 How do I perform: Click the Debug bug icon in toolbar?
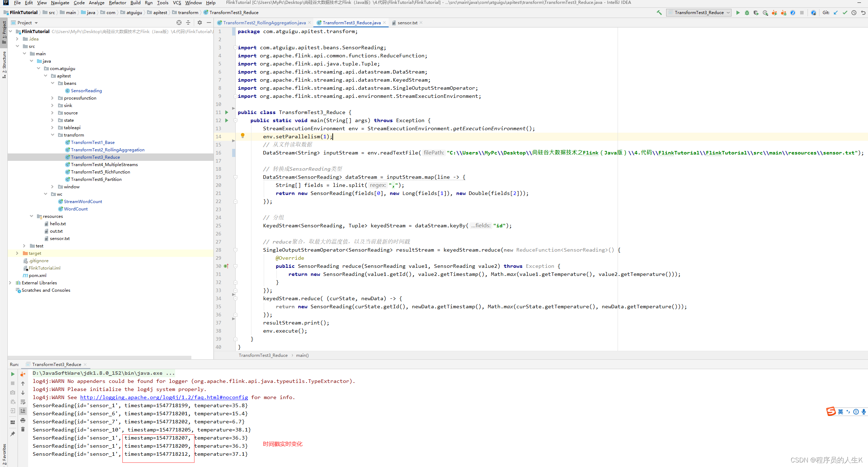[747, 13]
